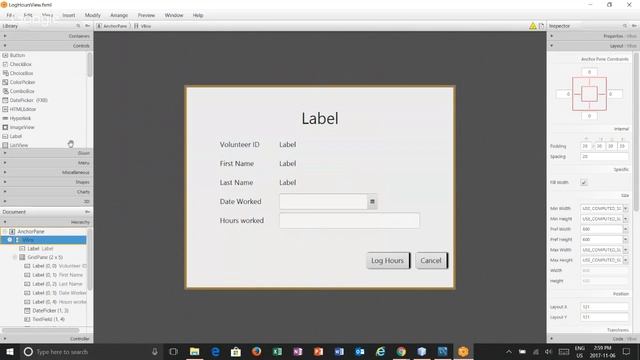Image resolution: width=640 pixels, height=360 pixels.
Task: Click the Hours worked text field
Action: 349,220
